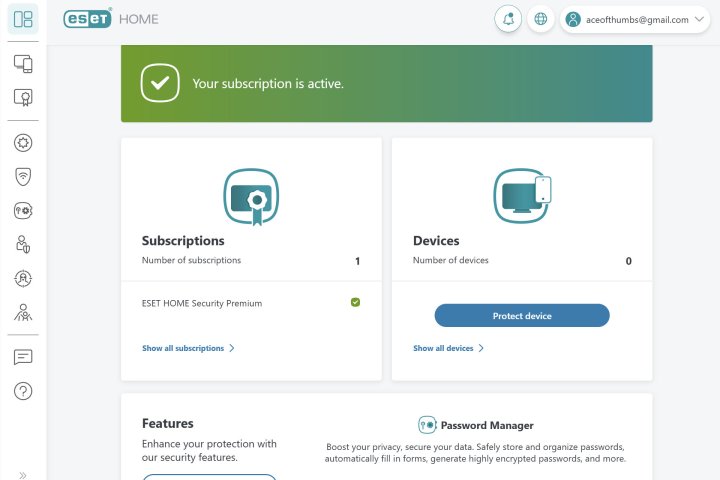Viewport: 720px width, 480px height.
Task: Click the chevron next to Show all devices
Action: point(481,348)
